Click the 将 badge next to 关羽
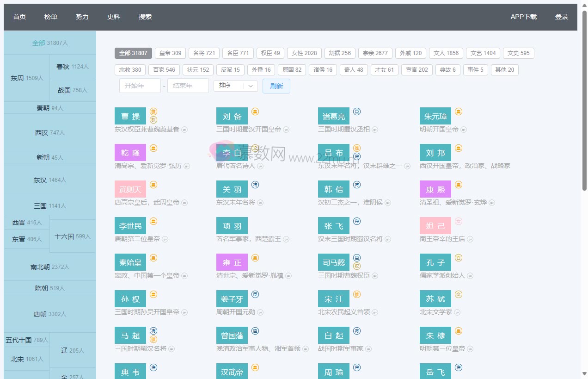 tap(255, 185)
